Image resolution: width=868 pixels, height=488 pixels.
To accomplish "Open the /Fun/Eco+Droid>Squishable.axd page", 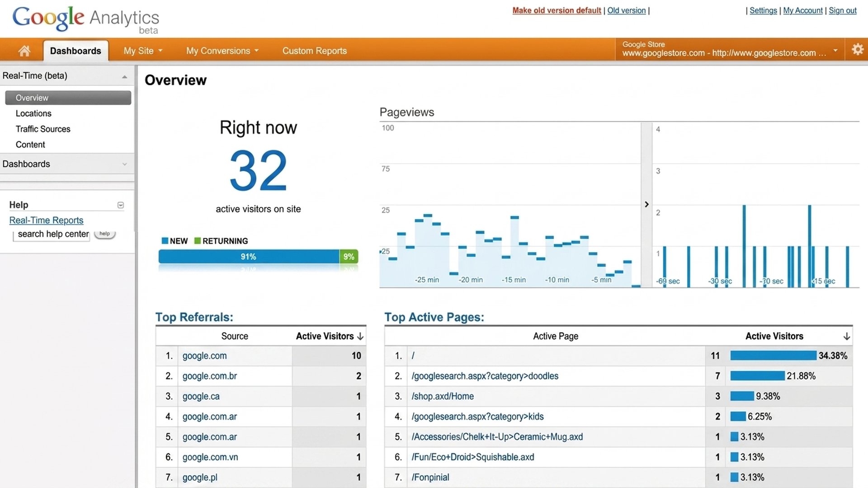I will tap(472, 457).
